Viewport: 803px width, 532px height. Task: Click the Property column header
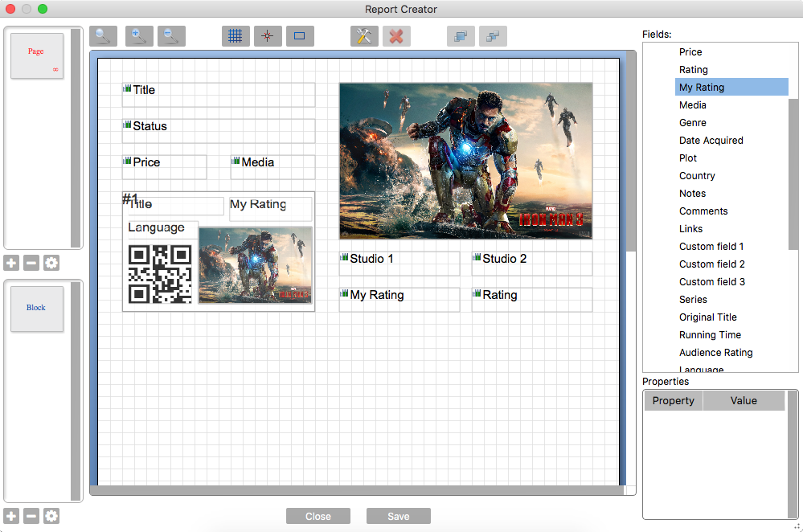click(674, 400)
